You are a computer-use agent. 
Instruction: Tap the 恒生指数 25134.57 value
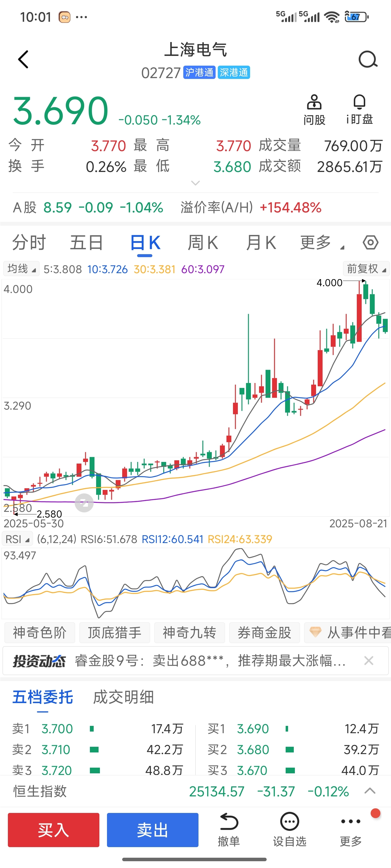tap(217, 791)
